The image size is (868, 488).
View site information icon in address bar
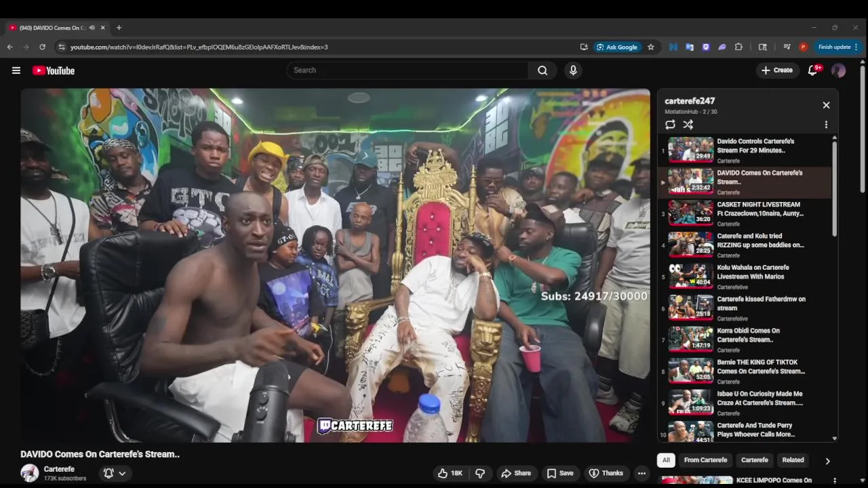coord(62,47)
